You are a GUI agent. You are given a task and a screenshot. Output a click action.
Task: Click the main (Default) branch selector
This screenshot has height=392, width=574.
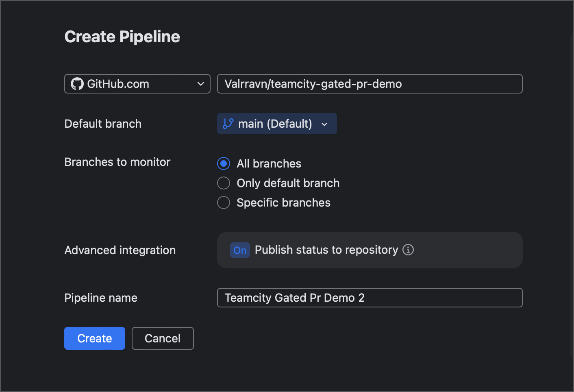click(277, 124)
